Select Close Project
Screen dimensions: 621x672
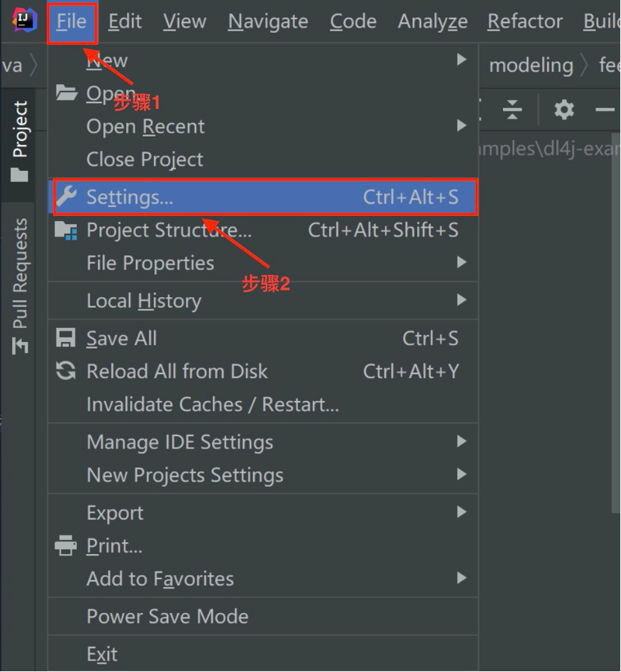145,159
